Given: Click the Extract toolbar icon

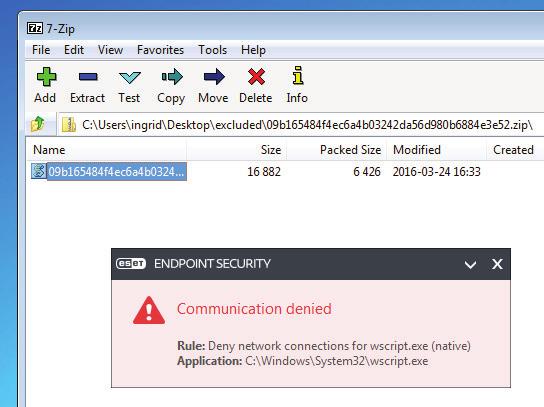Looking at the screenshot, I should click(x=88, y=77).
